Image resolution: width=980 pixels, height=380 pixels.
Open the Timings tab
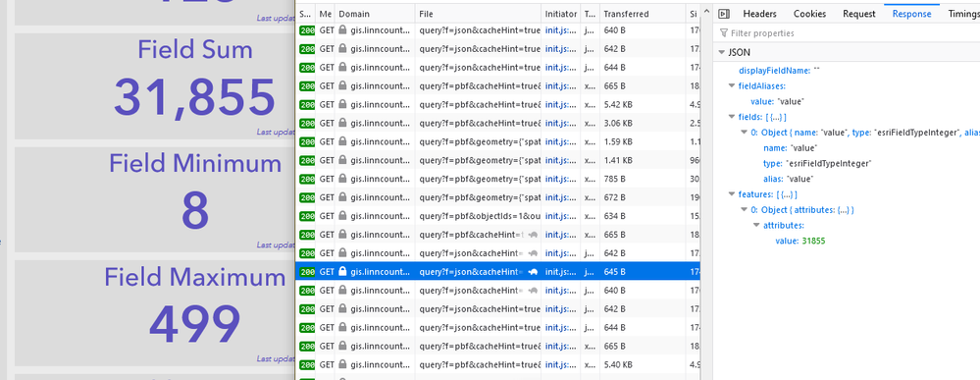(963, 14)
